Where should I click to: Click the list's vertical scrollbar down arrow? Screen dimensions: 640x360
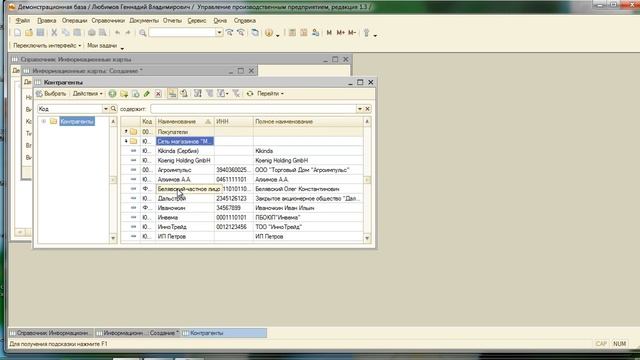click(x=367, y=238)
